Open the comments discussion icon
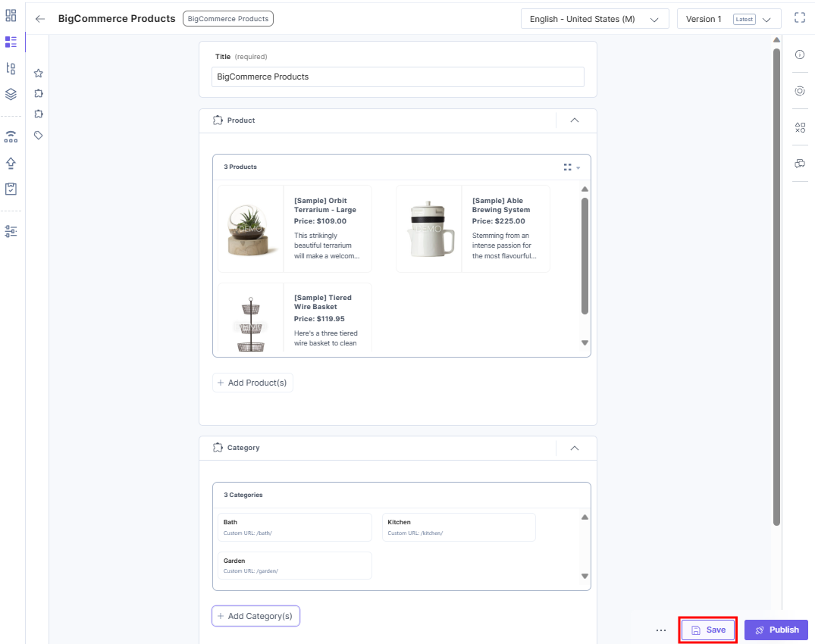Screen dimensions: 815x644 point(800,164)
